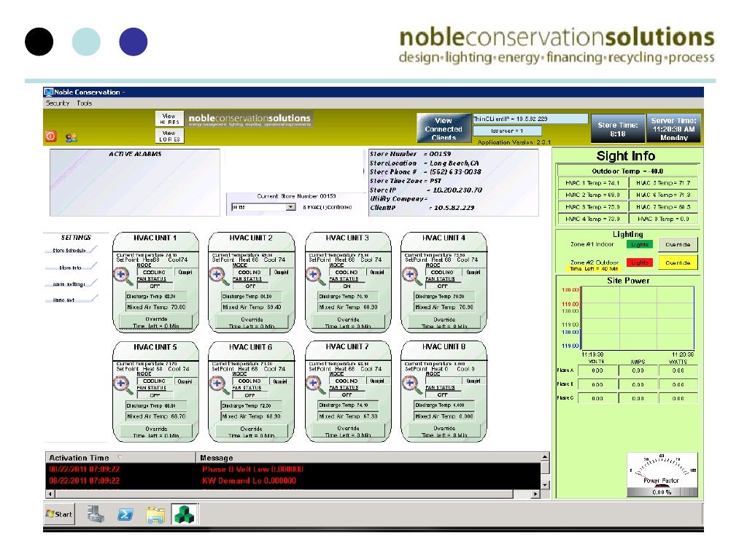Click the alarm list horizontal scrollbar left arrow
This screenshot has height=560, width=747.
point(50,494)
